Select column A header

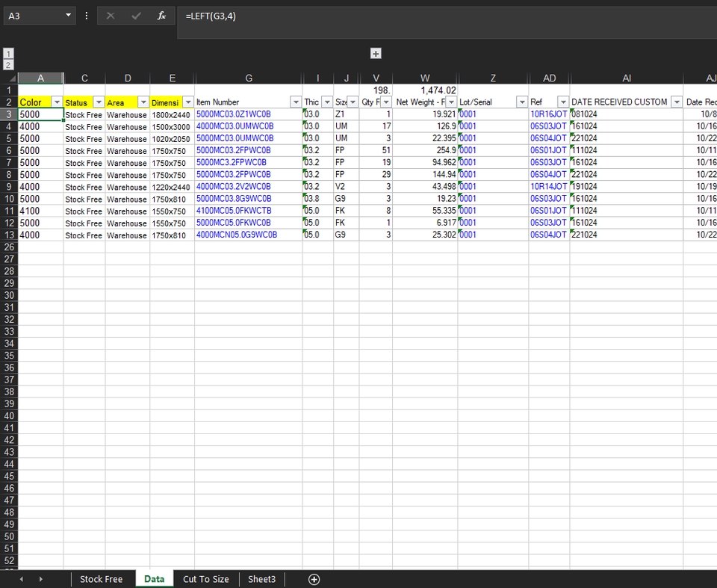40,78
